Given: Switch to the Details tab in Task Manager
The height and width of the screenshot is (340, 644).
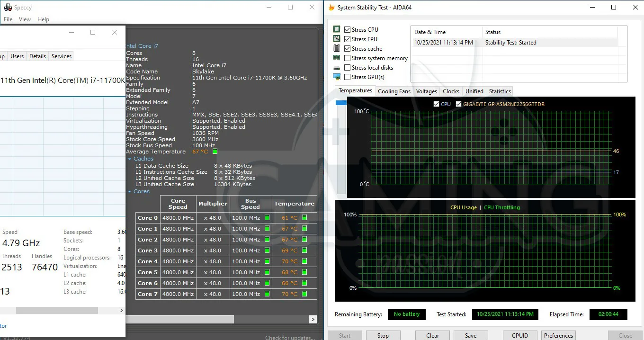Looking at the screenshot, I should (37, 56).
